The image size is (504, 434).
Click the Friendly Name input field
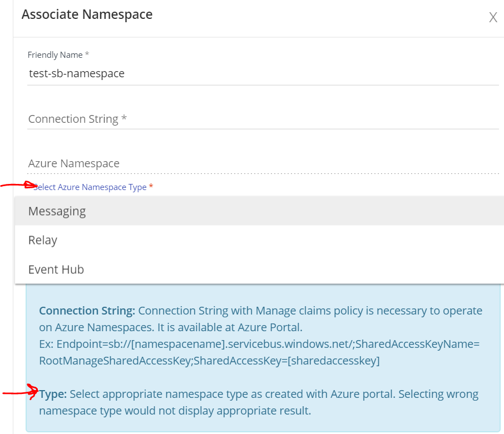point(167,73)
